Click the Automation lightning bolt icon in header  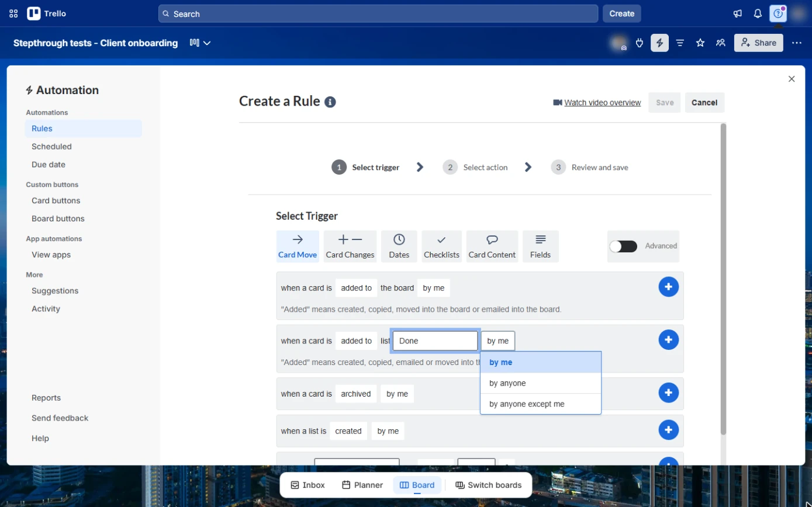(660, 43)
